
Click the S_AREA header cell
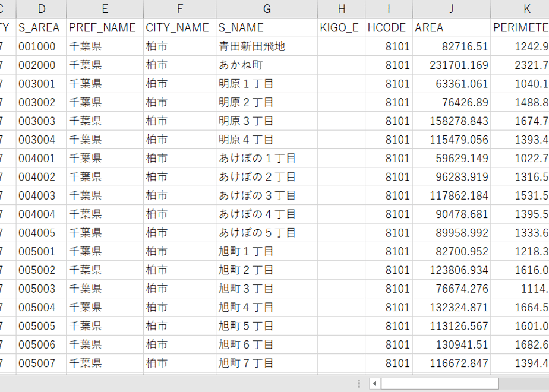(x=42, y=28)
